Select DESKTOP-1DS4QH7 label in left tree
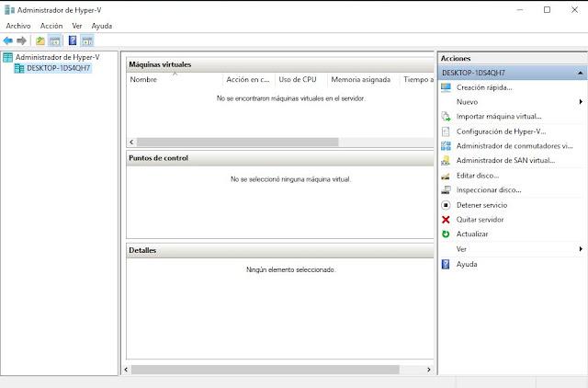The image size is (588, 388). coord(59,68)
